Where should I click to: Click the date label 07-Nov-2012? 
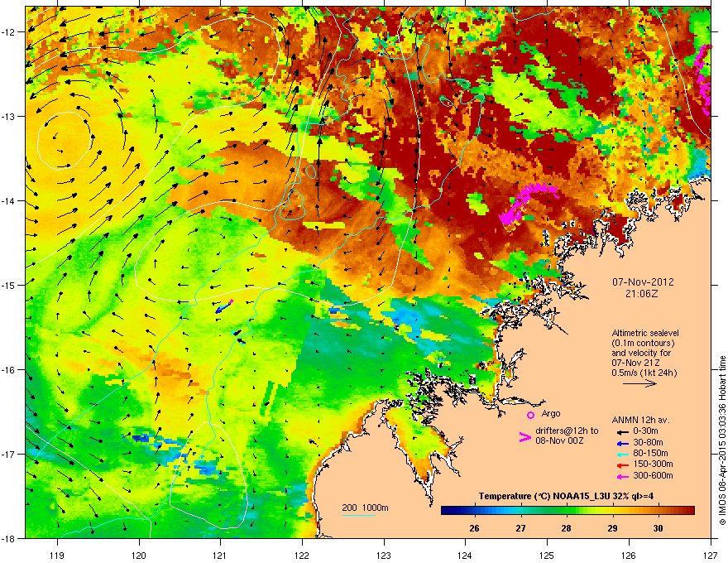[643, 282]
